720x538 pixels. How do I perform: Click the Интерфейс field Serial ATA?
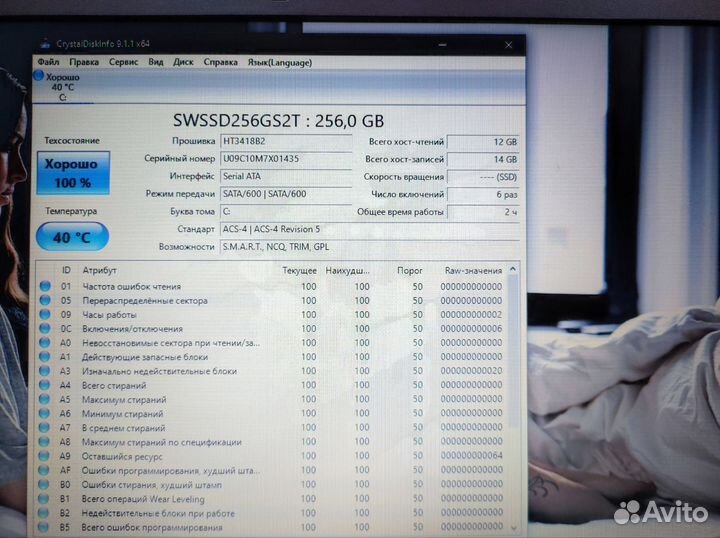[x=286, y=176]
